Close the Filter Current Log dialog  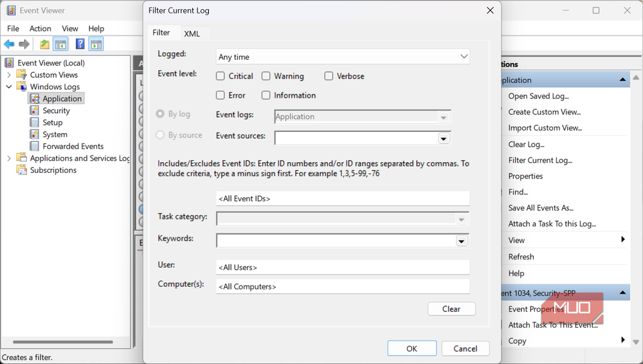point(490,10)
